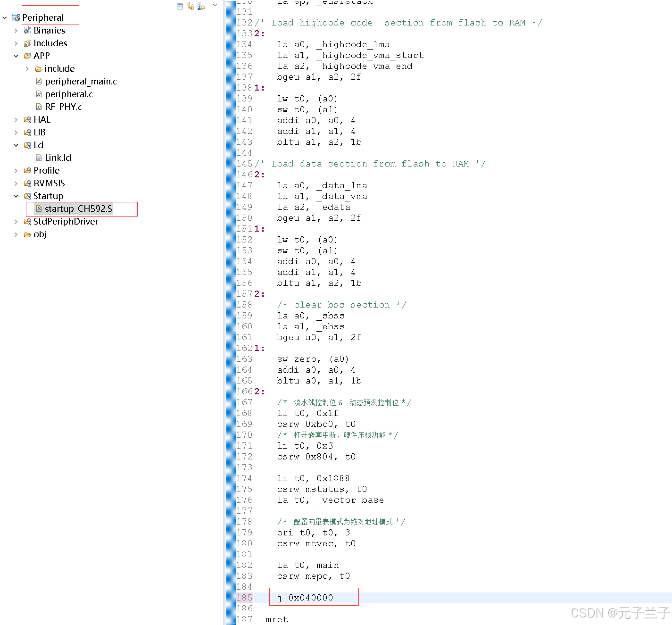Click the 'clear bss section' comment
Image resolution: width=672 pixels, height=625 pixels.
342,305
